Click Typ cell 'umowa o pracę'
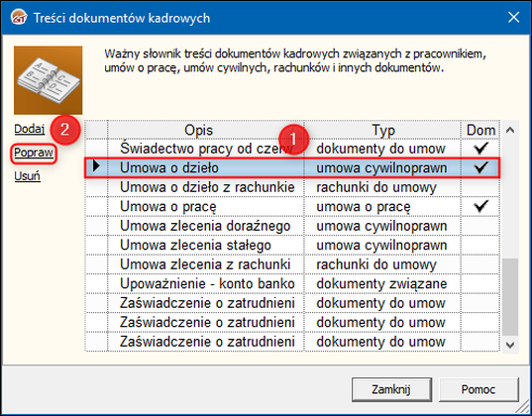 pos(382,207)
